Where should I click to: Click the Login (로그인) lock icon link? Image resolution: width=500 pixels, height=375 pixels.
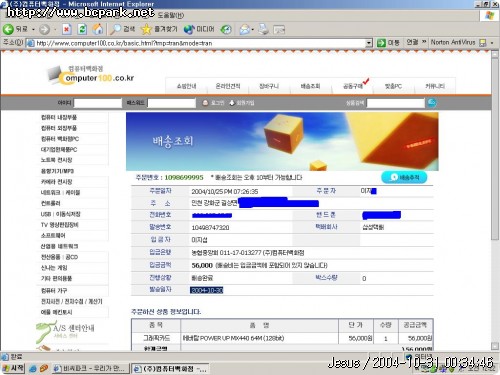coord(213,103)
